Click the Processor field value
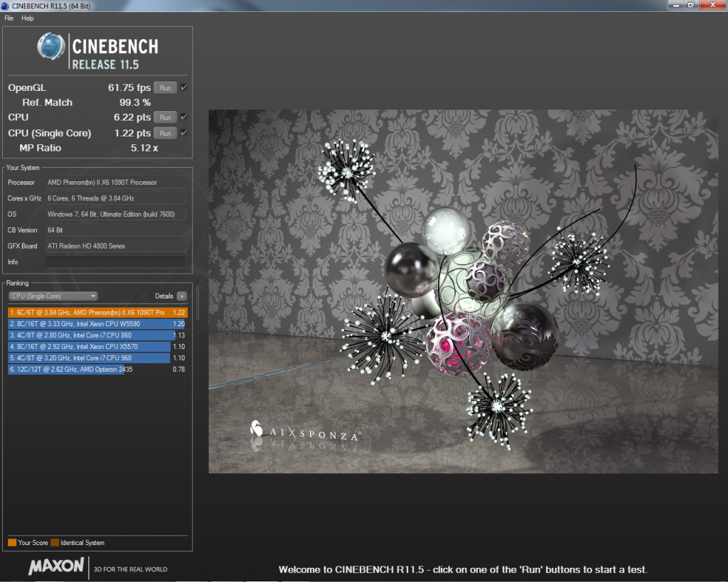 116,183
